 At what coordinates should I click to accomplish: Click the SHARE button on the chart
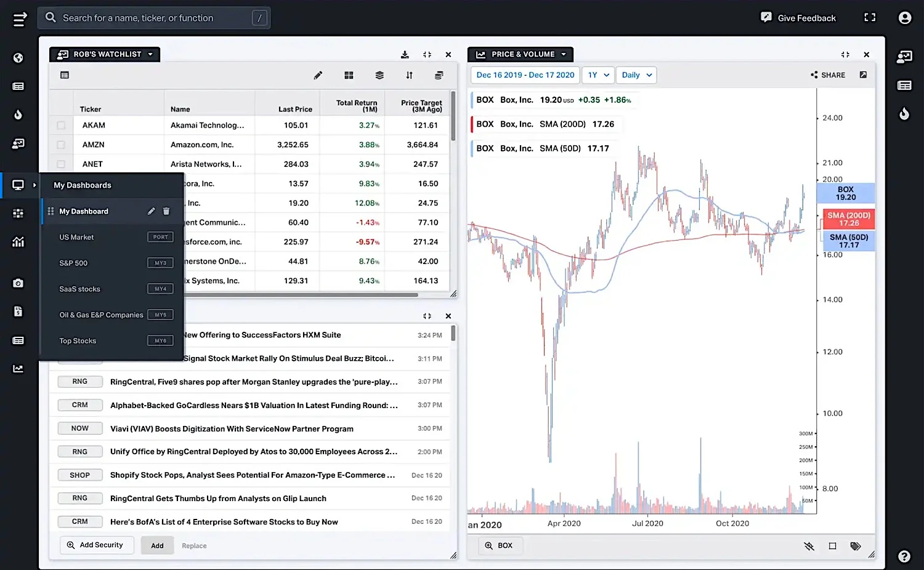pos(828,75)
